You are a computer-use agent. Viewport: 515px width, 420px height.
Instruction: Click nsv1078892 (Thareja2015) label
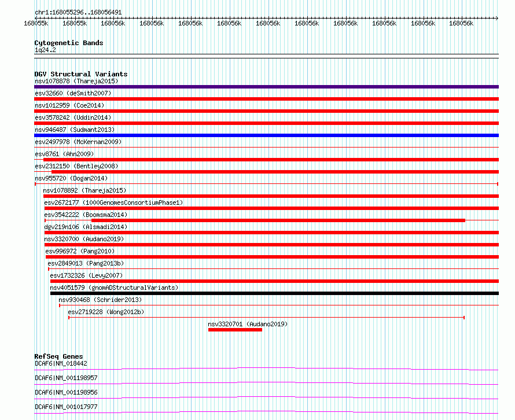[84, 190]
